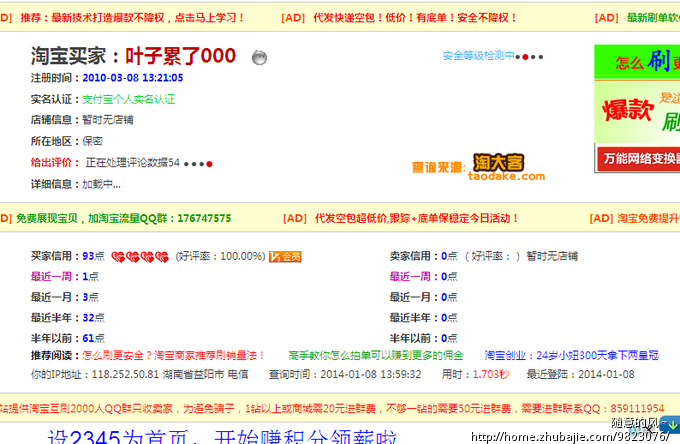The image size is (680, 444).
Task: Open the ad 淘宝免费提升
Action: pos(648,218)
